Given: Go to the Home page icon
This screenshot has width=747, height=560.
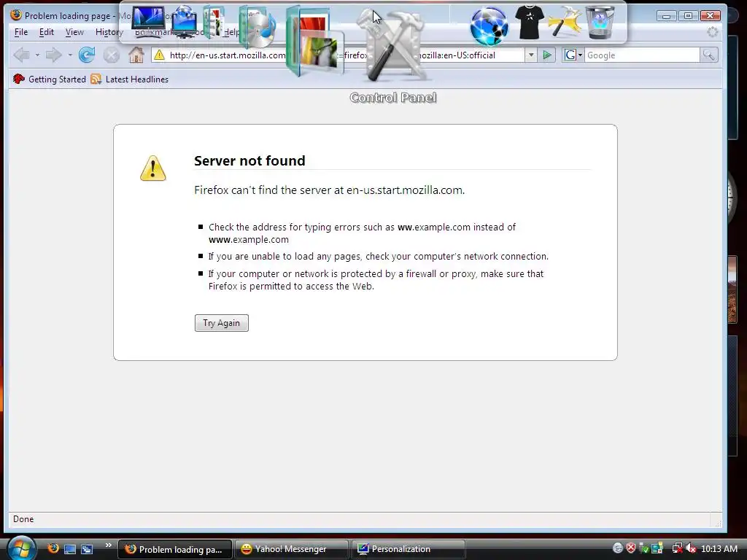Looking at the screenshot, I should [136, 55].
